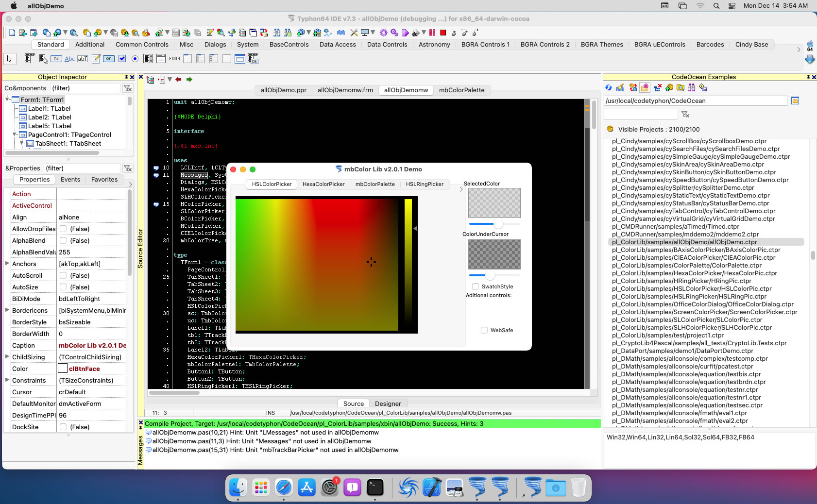Image resolution: width=817 pixels, height=504 pixels.
Task: Select TMainMenu component in Standard palette
Action: 30,59
